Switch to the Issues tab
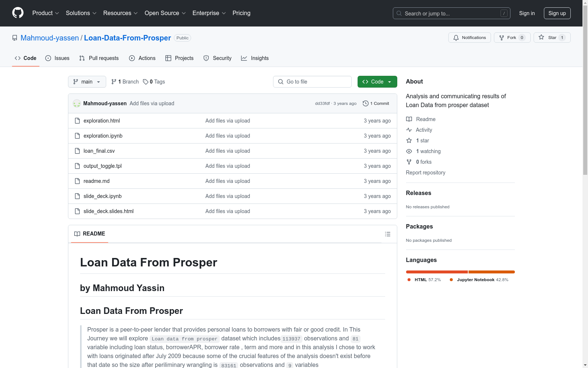This screenshot has height=368, width=588. point(57,58)
